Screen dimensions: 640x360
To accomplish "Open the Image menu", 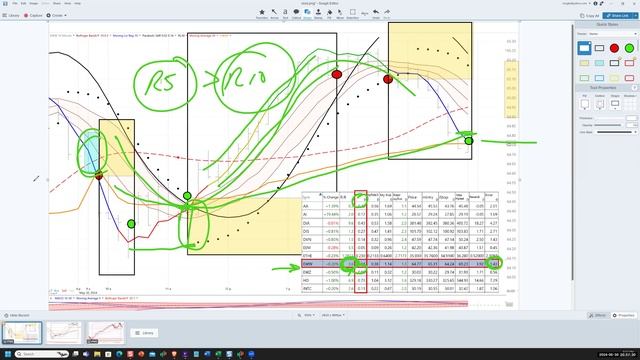I will pos(34,3).
